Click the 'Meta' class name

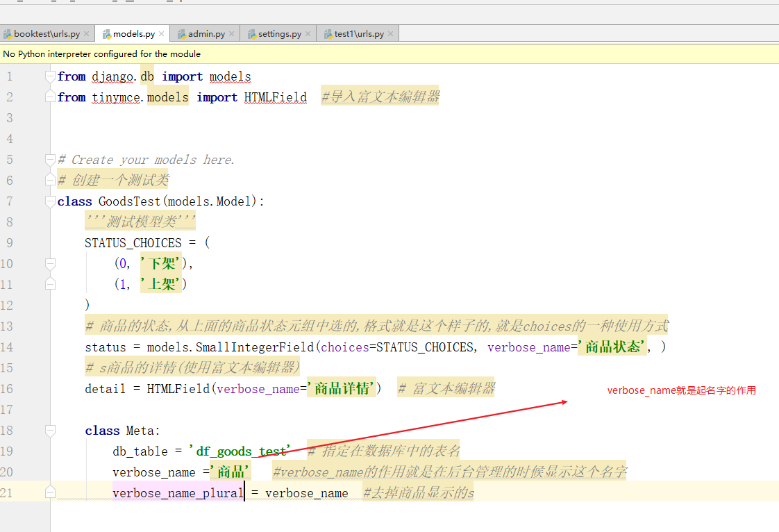point(140,431)
